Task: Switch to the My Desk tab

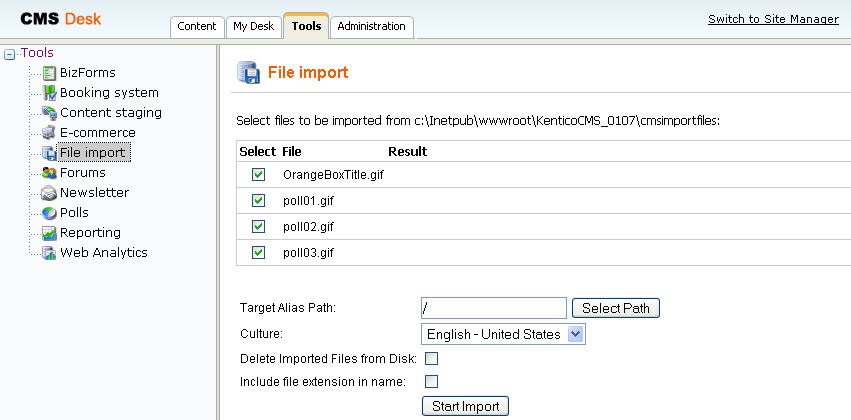Action: pyautogui.click(x=253, y=27)
